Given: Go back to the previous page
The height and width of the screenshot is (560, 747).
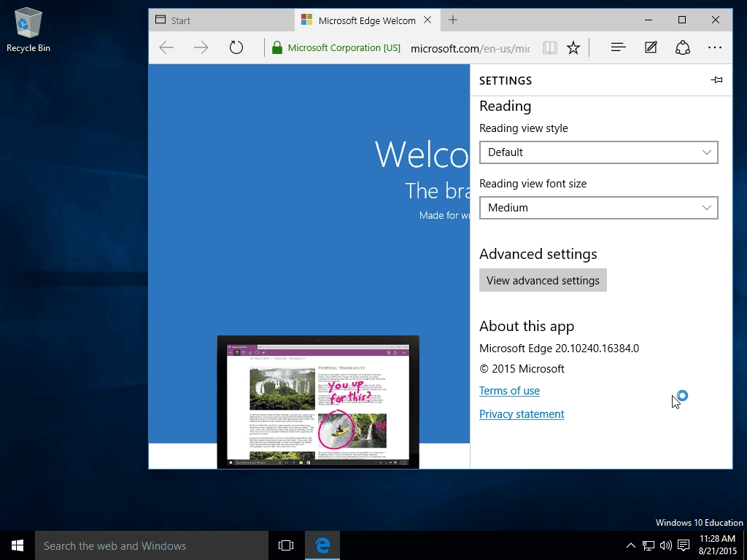Looking at the screenshot, I should click(166, 47).
